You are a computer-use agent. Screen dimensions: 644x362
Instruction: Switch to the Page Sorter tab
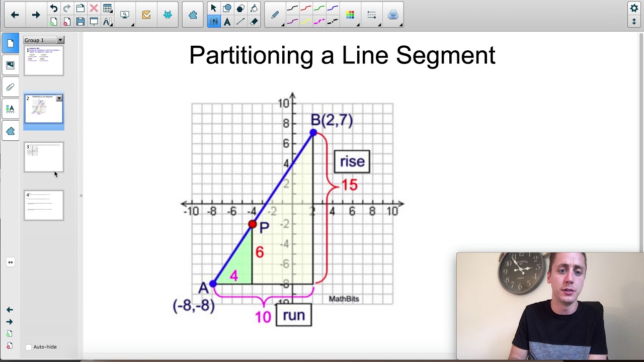pyautogui.click(x=10, y=43)
